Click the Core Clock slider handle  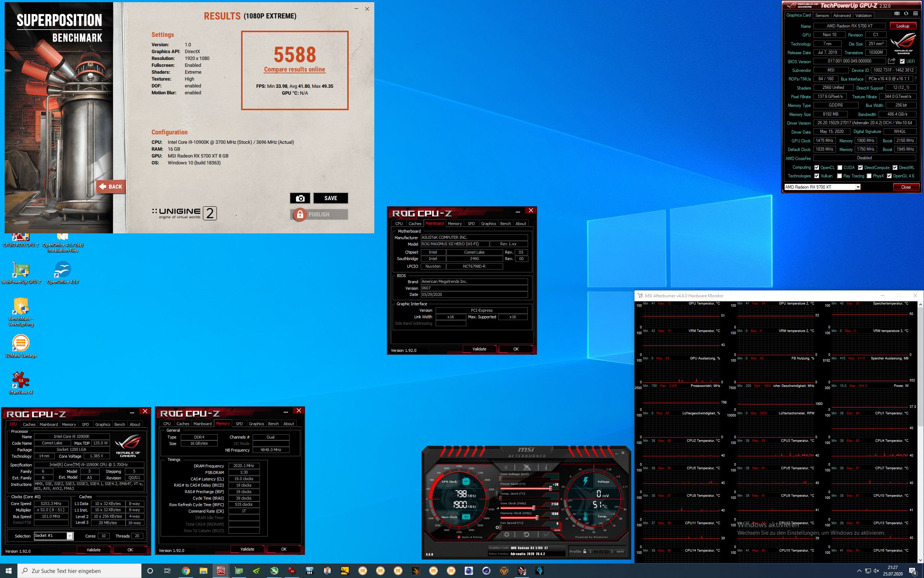(533, 508)
